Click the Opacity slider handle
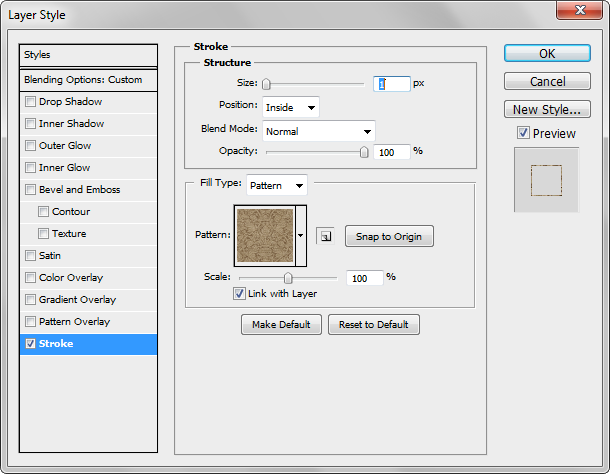The width and height of the screenshot is (610, 474). pos(364,152)
